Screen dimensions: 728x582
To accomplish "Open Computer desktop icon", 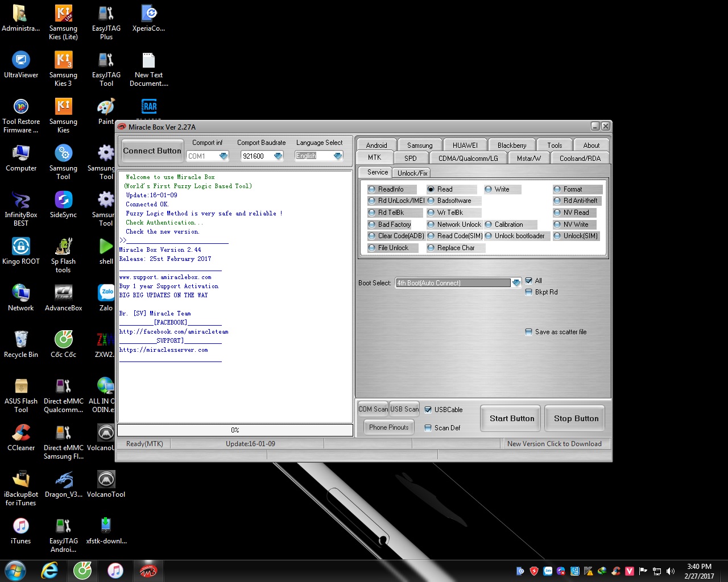I will pyautogui.click(x=21, y=157).
